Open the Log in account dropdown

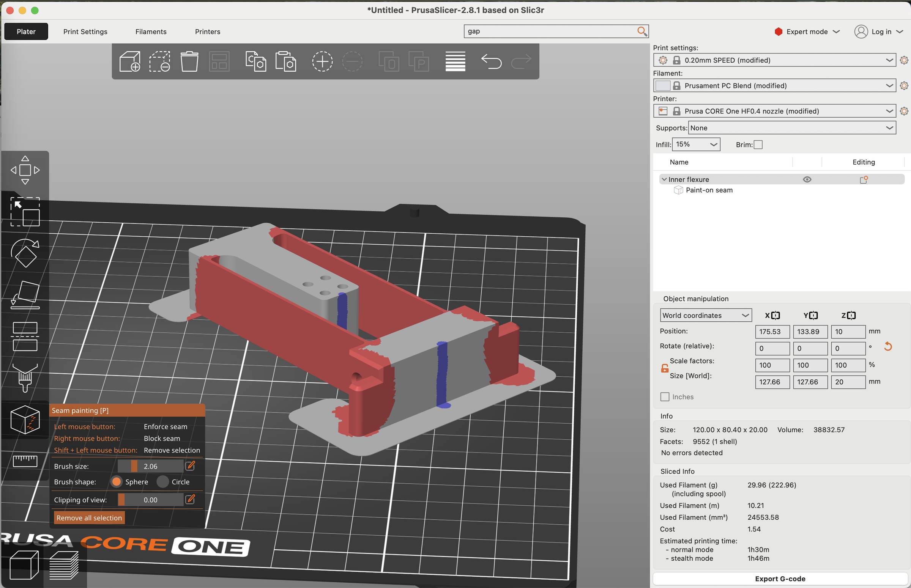click(878, 32)
